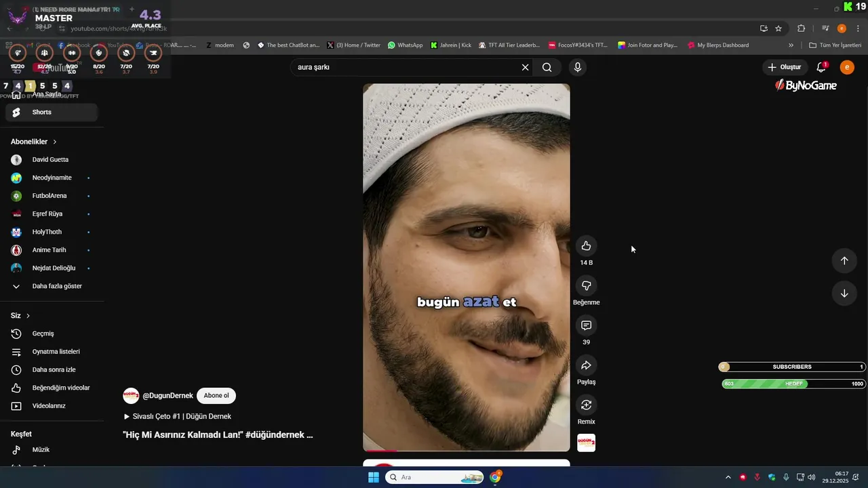The height and width of the screenshot is (488, 868).
Task: Go to next short with down arrow
Action: coord(844,293)
